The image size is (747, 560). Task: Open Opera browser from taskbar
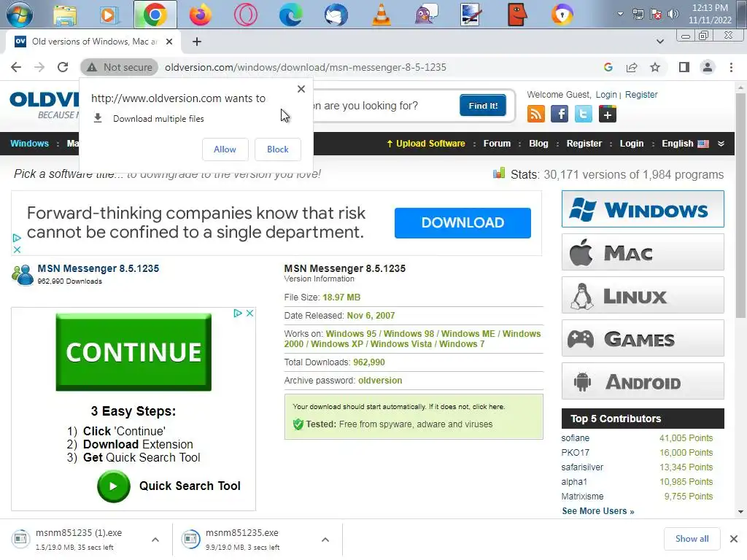246,15
